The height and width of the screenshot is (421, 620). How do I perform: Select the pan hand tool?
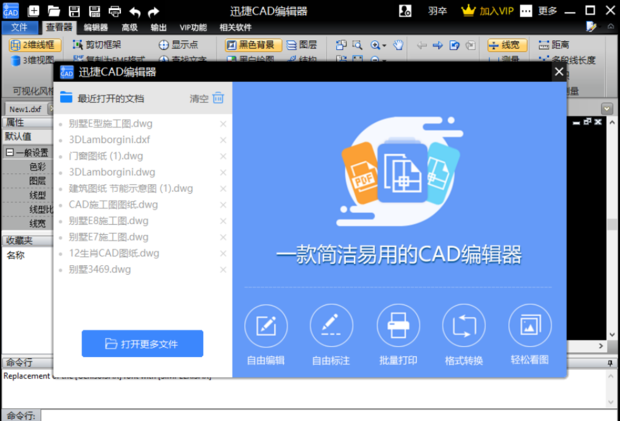click(398, 45)
